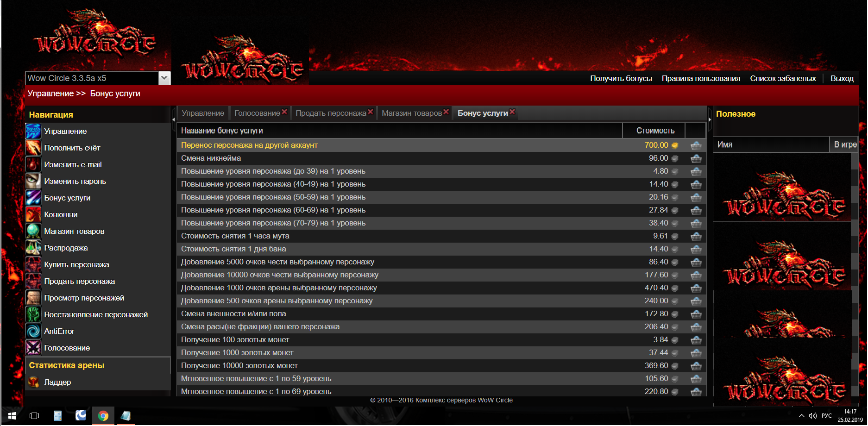
Task: Click the Распродажа sidebar icon
Action: click(33, 248)
